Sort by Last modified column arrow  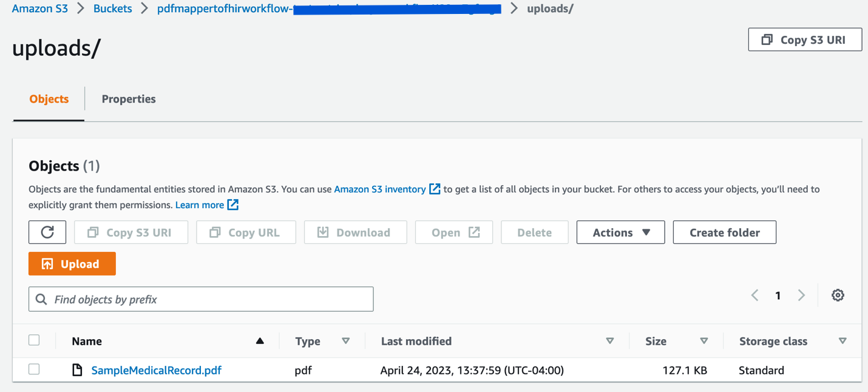tap(610, 341)
